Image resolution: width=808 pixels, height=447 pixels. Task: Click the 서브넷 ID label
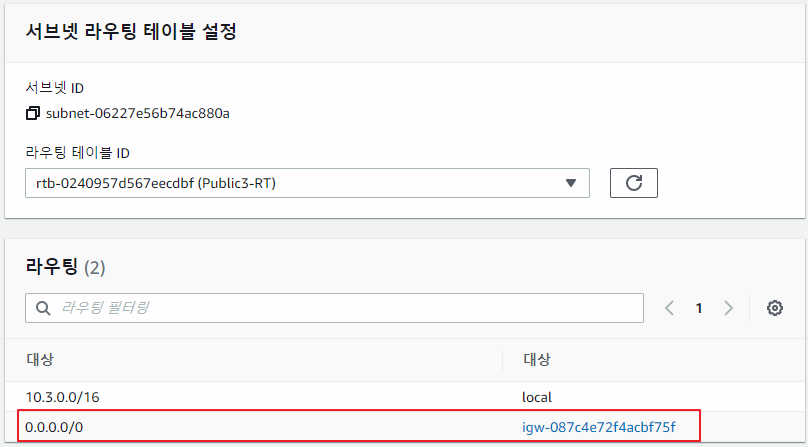(55, 88)
